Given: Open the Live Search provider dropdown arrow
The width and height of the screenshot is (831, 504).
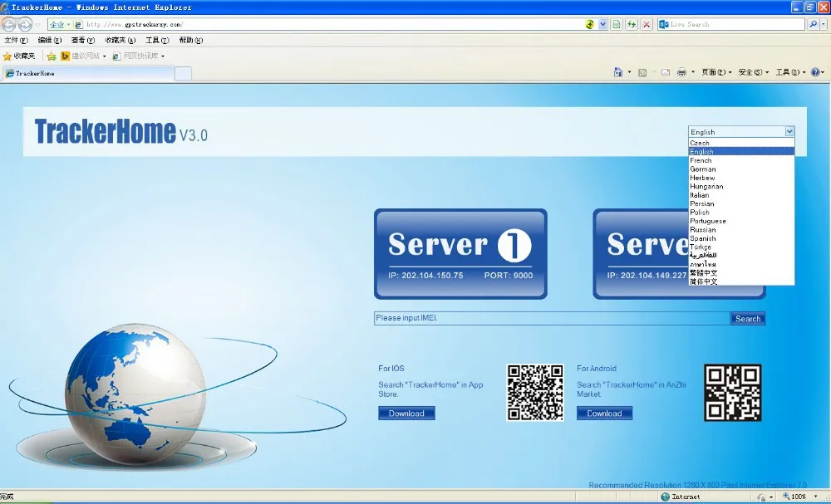Looking at the screenshot, I should click(823, 24).
